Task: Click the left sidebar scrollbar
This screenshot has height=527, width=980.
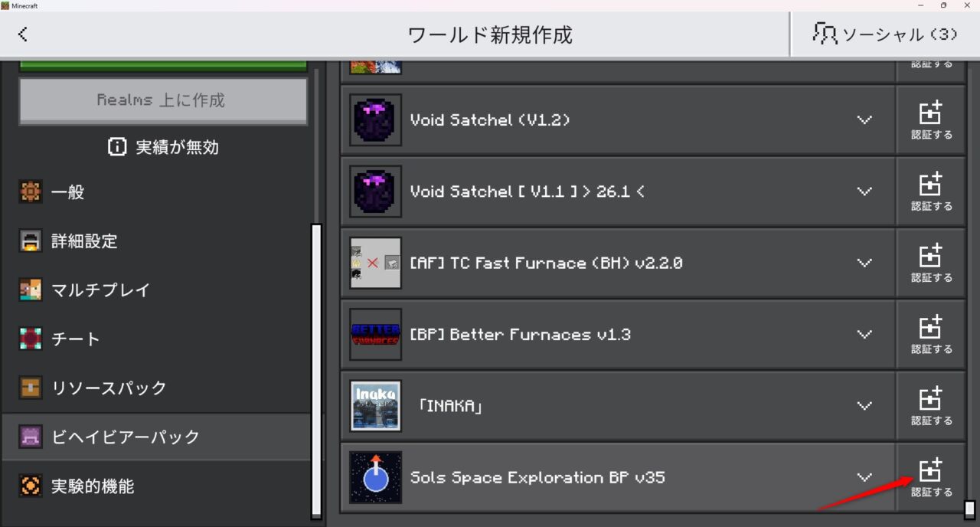Action: coord(316,371)
